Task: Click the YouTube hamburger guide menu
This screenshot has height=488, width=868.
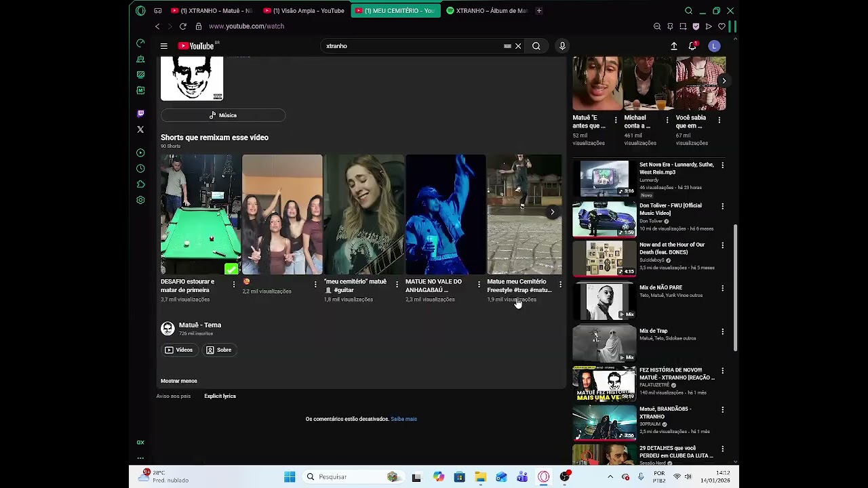Action: coord(164,46)
